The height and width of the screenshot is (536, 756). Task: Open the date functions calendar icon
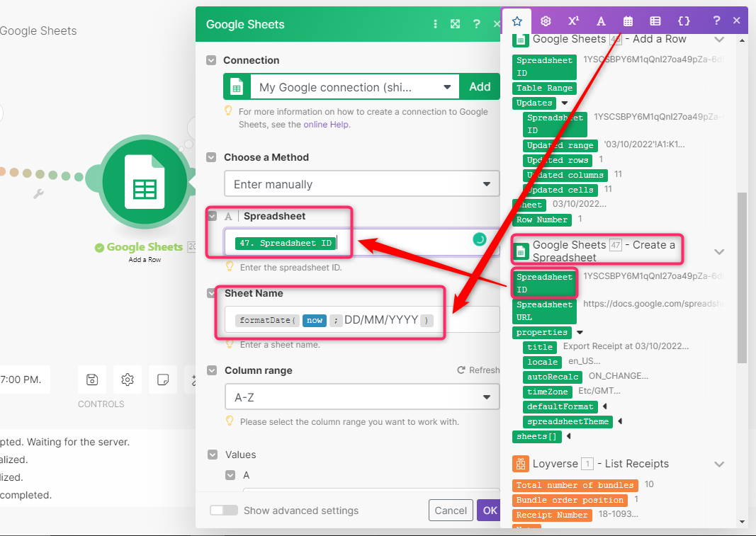coord(628,21)
